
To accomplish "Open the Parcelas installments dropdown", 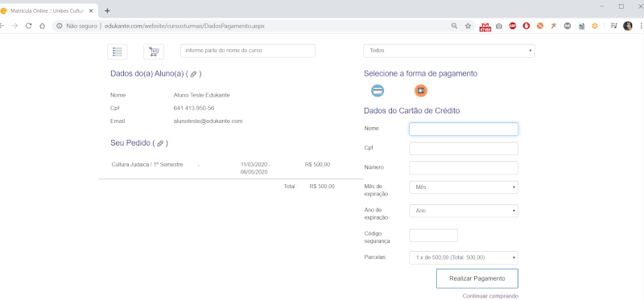I will (464, 257).
